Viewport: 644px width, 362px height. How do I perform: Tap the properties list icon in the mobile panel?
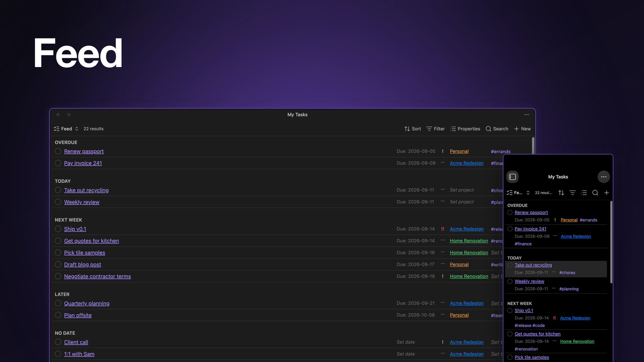click(584, 193)
